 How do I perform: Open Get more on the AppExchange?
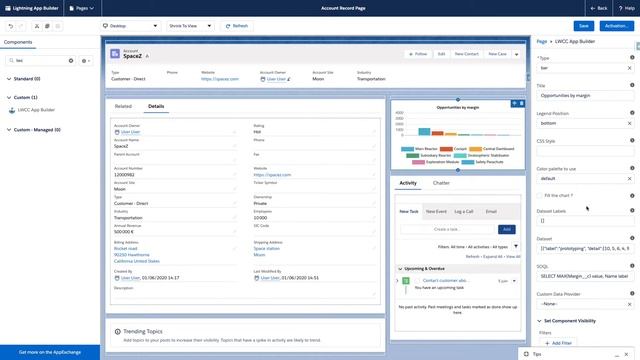(50, 352)
